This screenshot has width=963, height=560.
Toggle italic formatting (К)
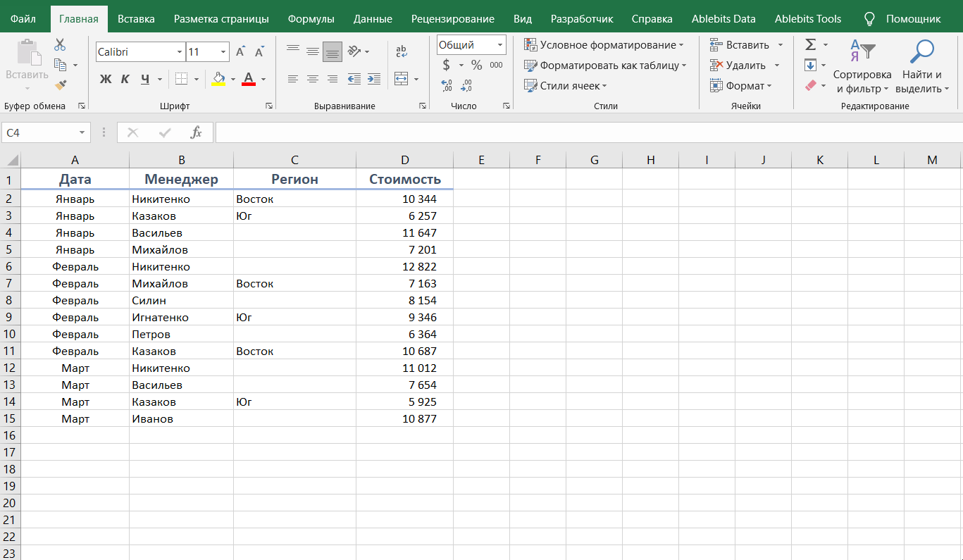coord(125,79)
